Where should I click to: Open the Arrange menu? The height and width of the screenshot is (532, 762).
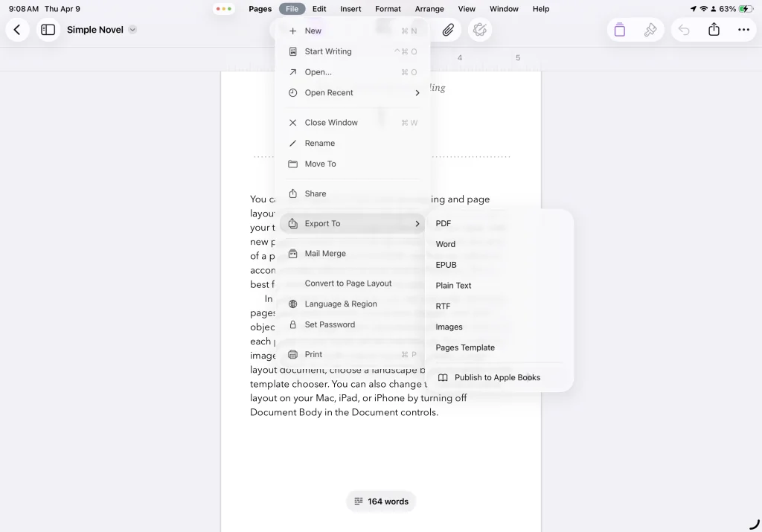(429, 9)
